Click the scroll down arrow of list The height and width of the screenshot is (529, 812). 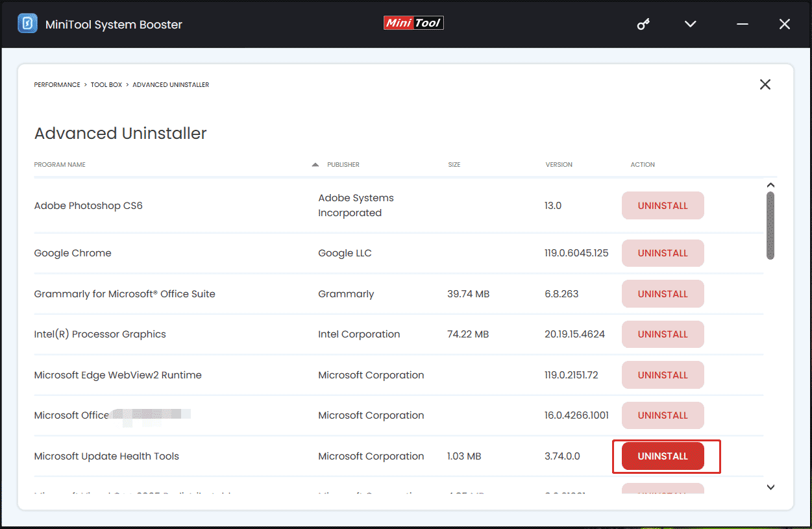pyautogui.click(x=770, y=487)
